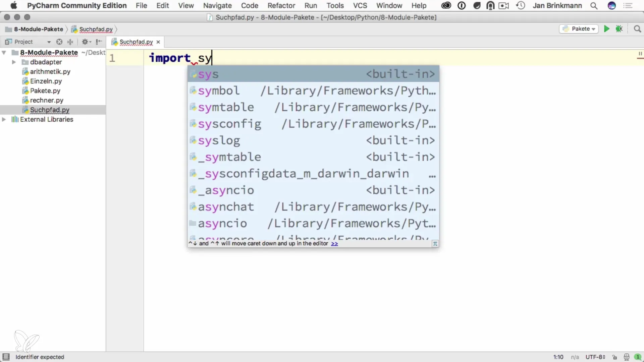Select syslog completion suggestion
The height and width of the screenshot is (362, 644).
coord(313,140)
